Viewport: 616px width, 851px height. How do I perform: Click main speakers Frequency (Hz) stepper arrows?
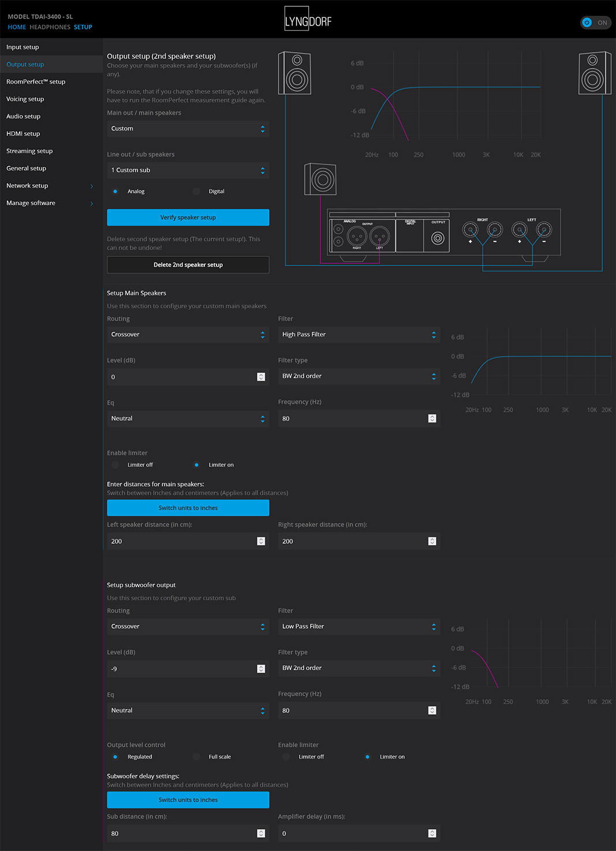point(432,419)
